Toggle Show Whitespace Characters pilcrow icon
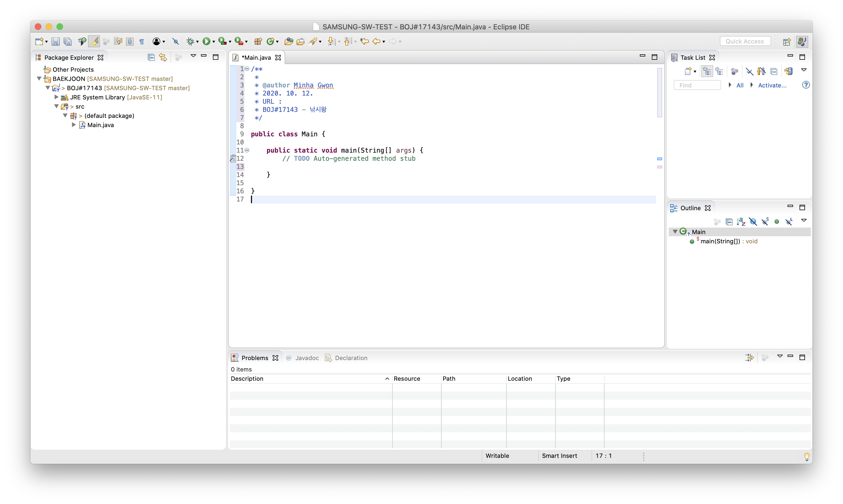This screenshot has width=843, height=504. pos(142,42)
